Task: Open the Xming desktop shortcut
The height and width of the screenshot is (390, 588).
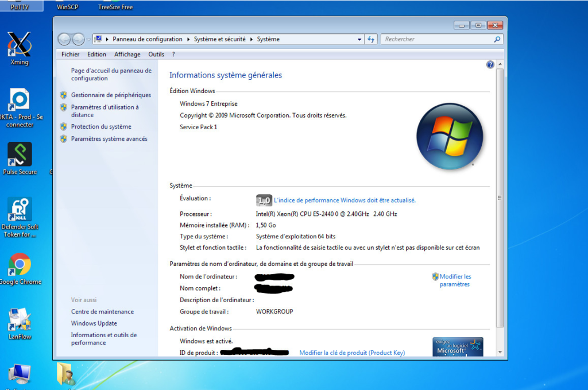Action: [19, 49]
